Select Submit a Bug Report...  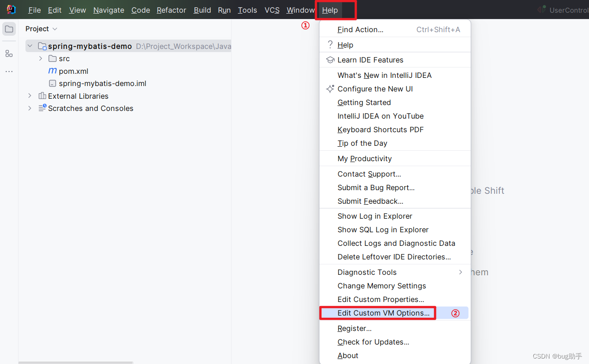395,187
